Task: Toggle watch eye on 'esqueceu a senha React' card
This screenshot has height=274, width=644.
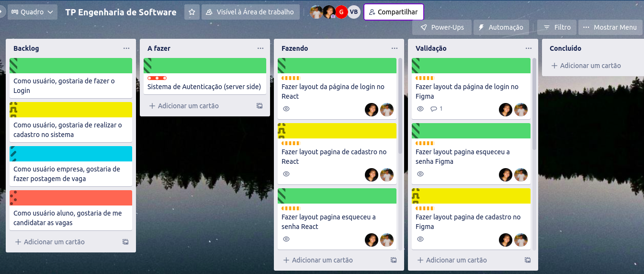Action: (x=286, y=239)
